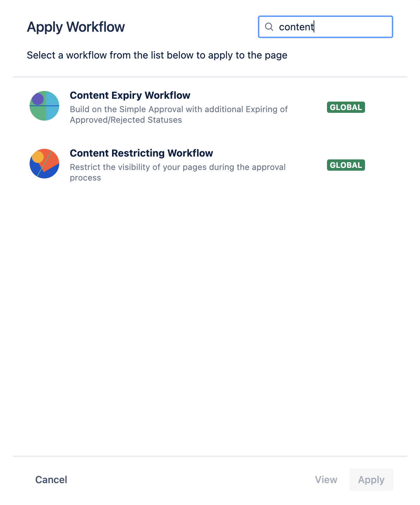
Task: Click the GLOBAL badge for Content Restricting Workflow
Action: click(346, 165)
